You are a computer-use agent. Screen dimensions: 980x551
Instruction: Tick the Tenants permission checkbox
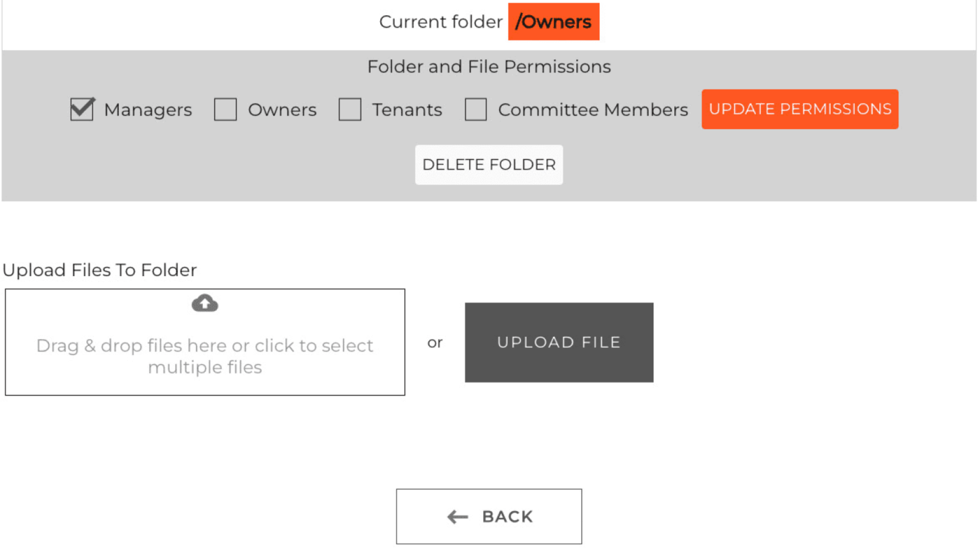click(350, 109)
